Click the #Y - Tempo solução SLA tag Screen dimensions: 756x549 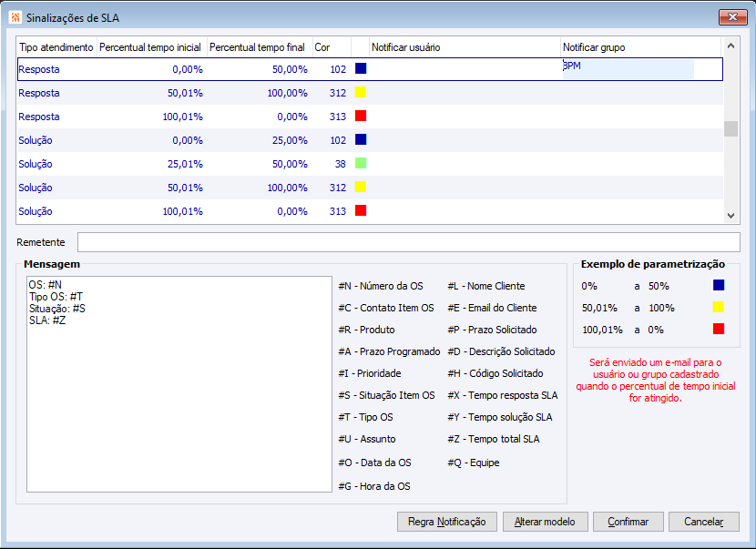[x=499, y=417]
